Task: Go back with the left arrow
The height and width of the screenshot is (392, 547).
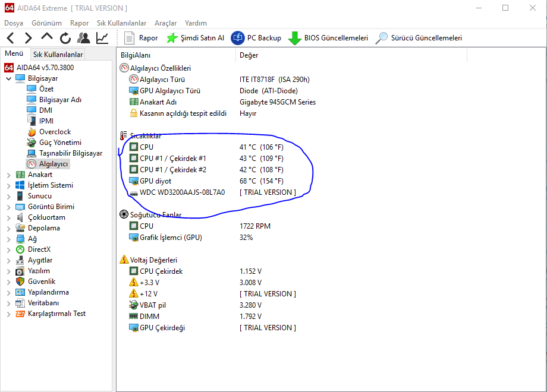Action: pyautogui.click(x=11, y=38)
